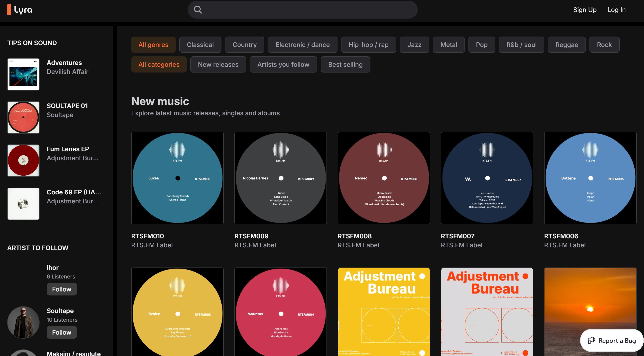The height and width of the screenshot is (356, 644).
Task: Open Code 69 EP cover thumbnail
Action: pos(23,204)
